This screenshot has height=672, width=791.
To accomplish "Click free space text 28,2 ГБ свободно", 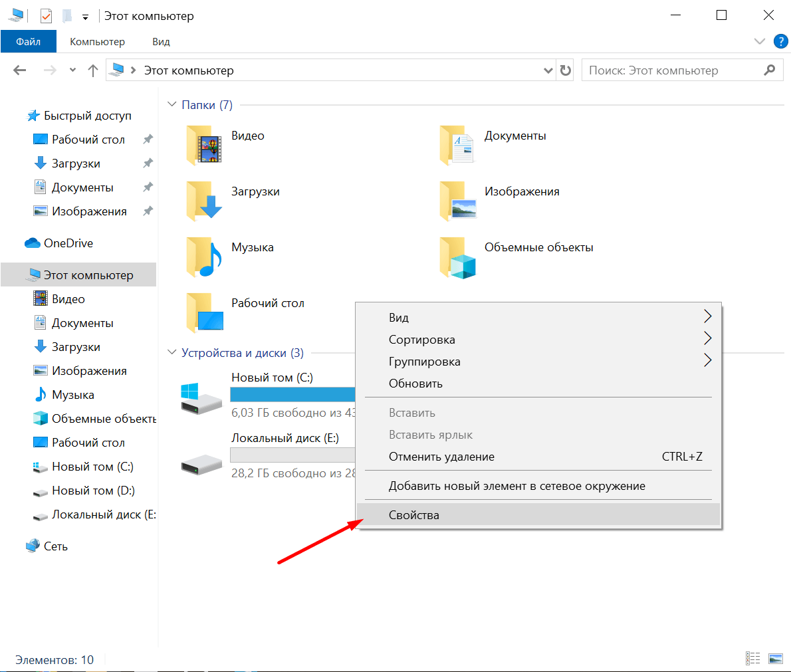I will 293,473.
